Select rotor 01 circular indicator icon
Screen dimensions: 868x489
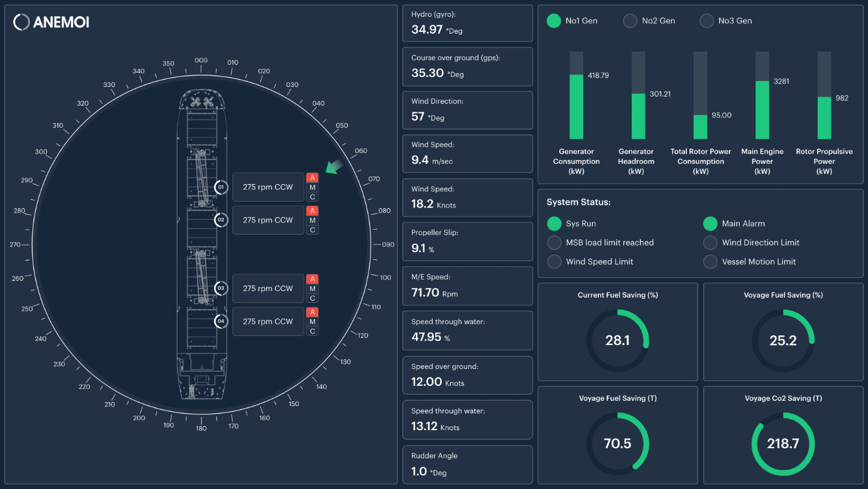(221, 187)
